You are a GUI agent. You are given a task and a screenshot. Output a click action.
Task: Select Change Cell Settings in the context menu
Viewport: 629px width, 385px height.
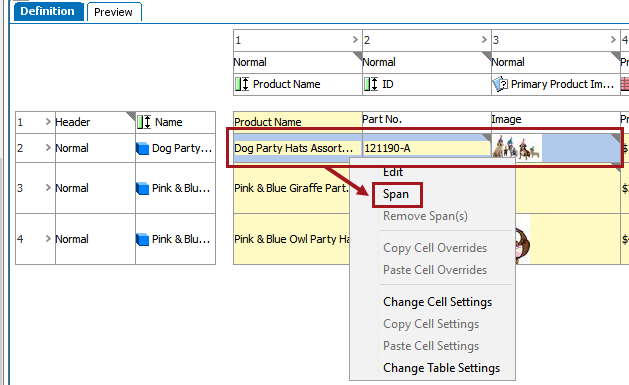click(x=437, y=302)
